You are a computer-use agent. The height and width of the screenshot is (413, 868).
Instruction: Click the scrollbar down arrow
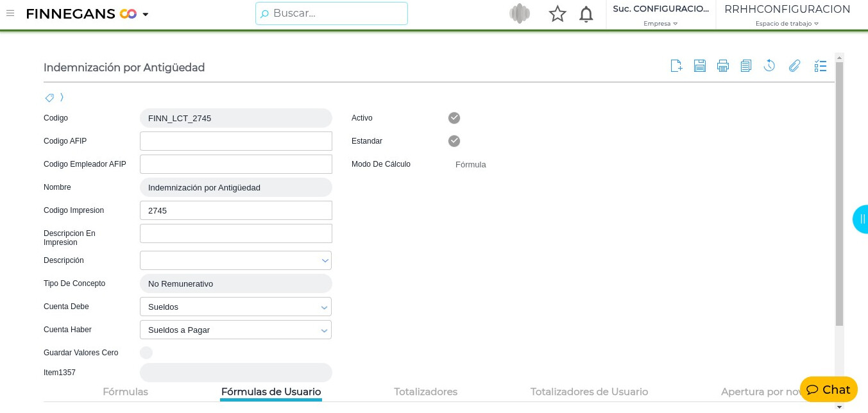click(840, 407)
